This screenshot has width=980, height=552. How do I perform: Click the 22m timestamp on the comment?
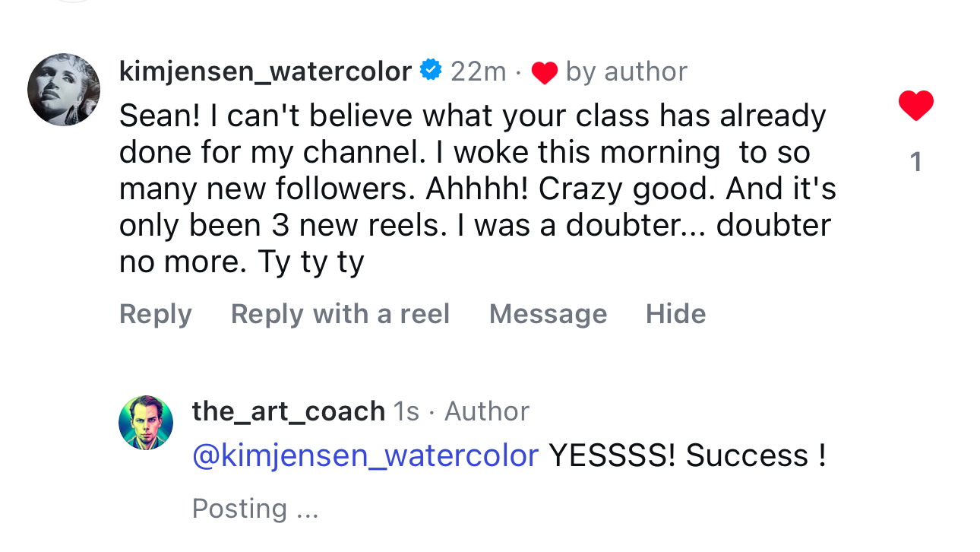coord(478,71)
